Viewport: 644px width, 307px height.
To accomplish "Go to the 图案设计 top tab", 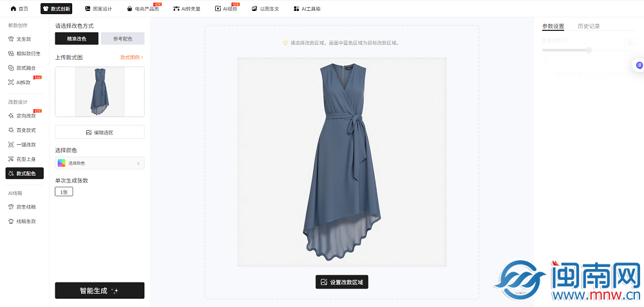I will click(99, 8).
